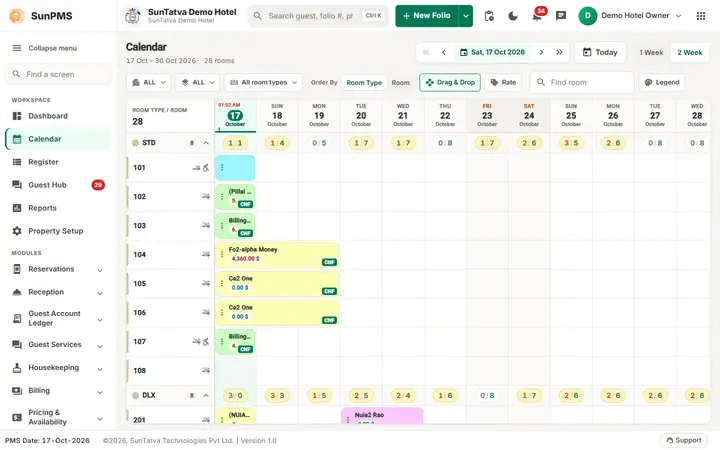Switch to dark mode moon icon
The width and height of the screenshot is (720, 450).
513,16
